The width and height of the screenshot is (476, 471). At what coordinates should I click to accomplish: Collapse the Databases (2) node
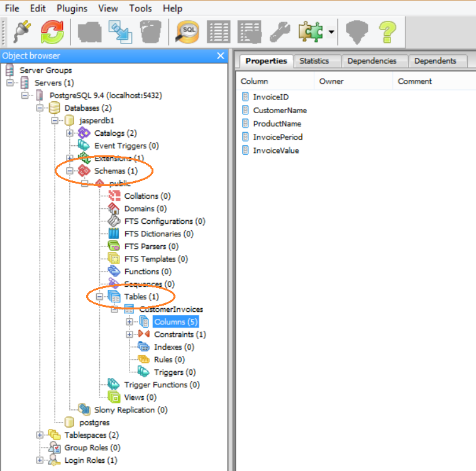(x=40, y=108)
